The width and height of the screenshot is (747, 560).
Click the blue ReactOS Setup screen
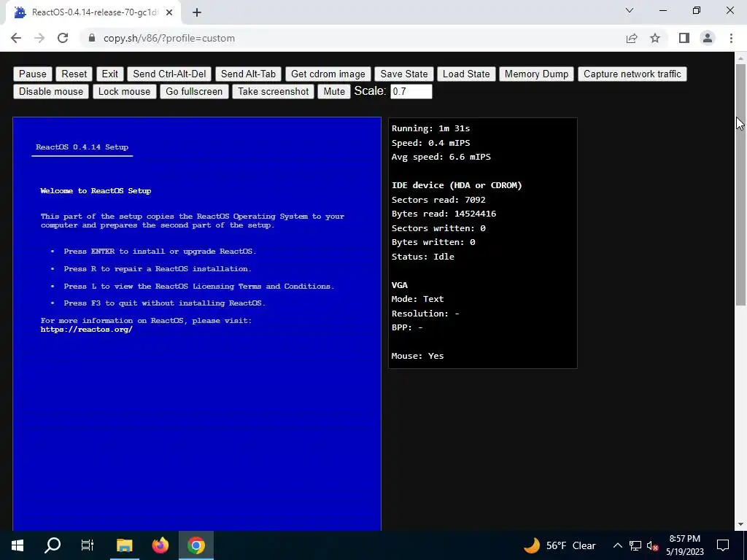pyautogui.click(x=197, y=324)
